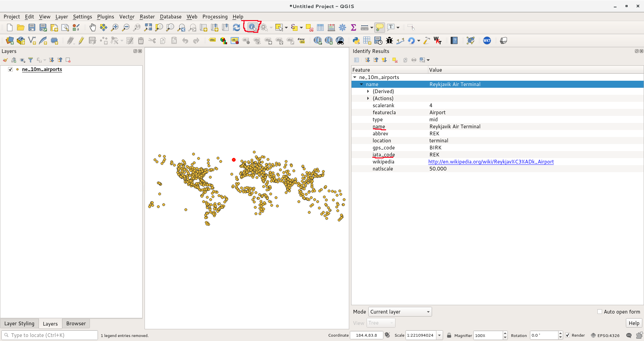Open the Attribute Table
Screen dimensions: 644x341
(320, 27)
